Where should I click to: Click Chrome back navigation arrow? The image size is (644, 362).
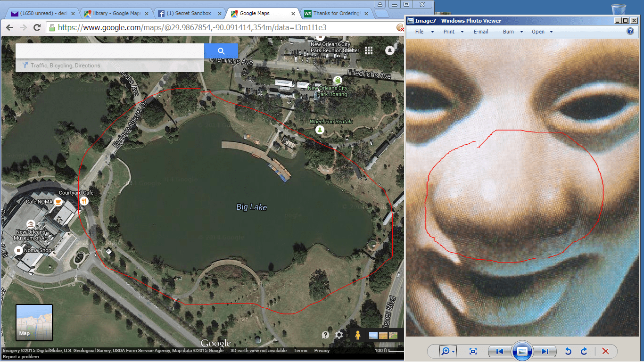point(9,27)
